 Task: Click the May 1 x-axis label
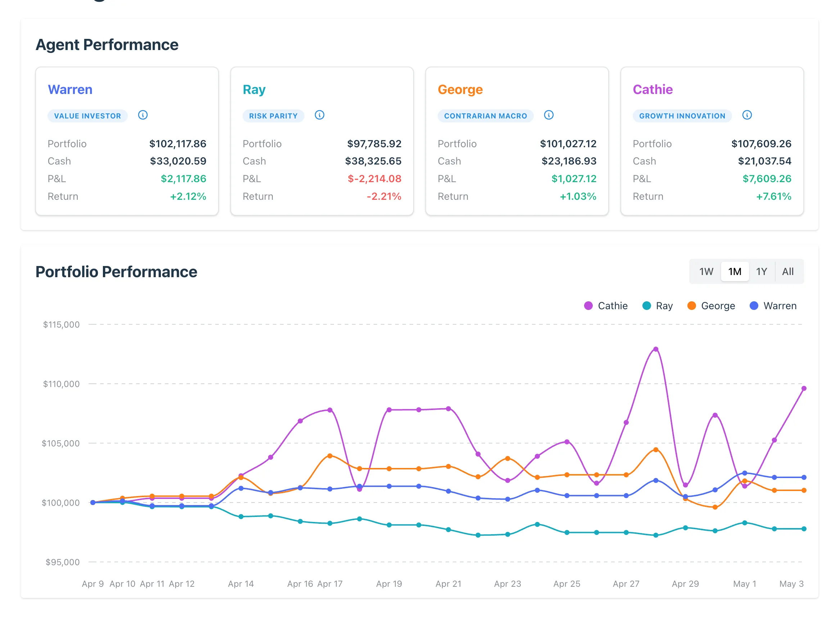pyautogui.click(x=744, y=584)
